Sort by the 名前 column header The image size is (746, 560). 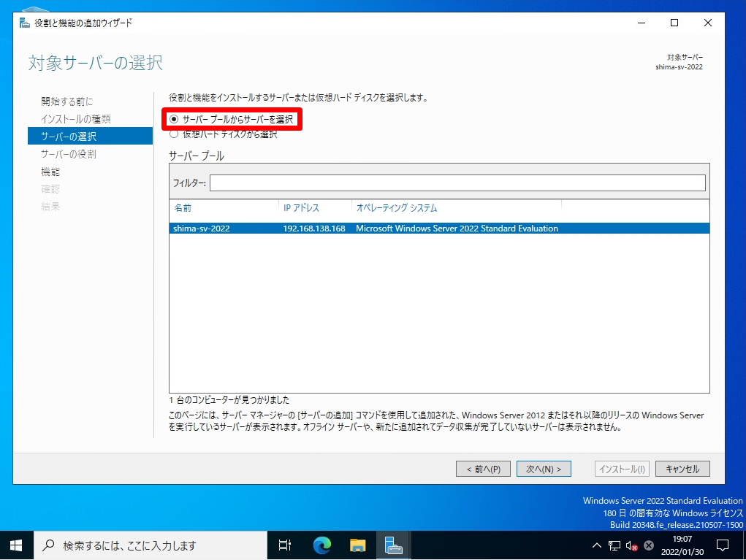pos(183,208)
